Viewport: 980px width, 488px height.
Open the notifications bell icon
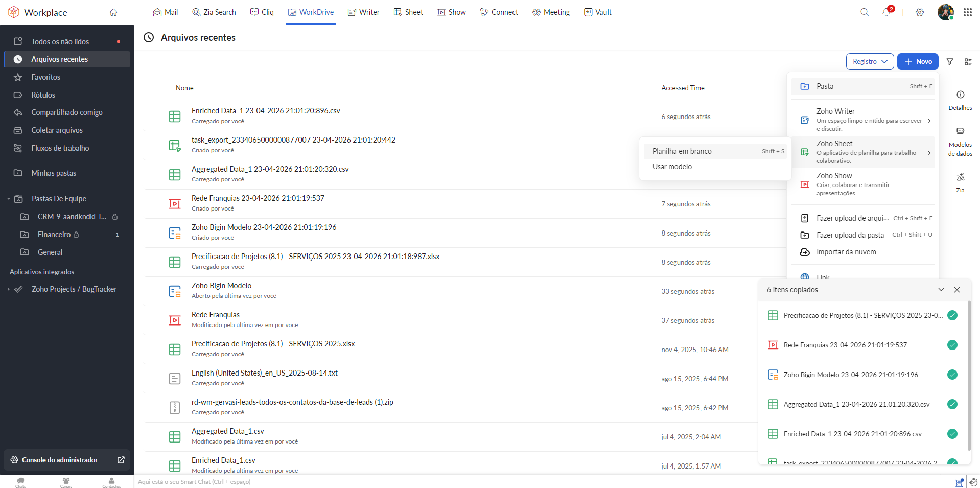coord(886,12)
